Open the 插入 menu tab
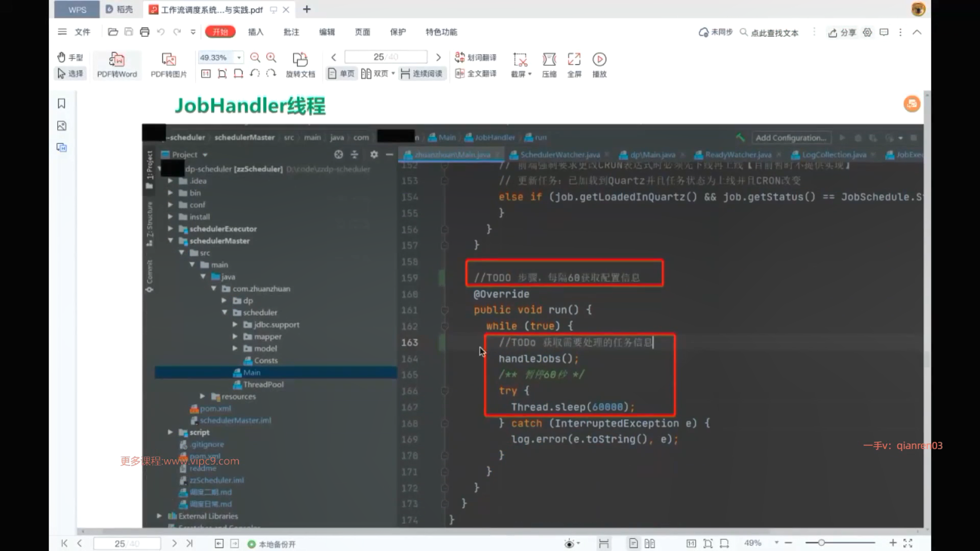Screen dimensions: 980x551 [256, 32]
